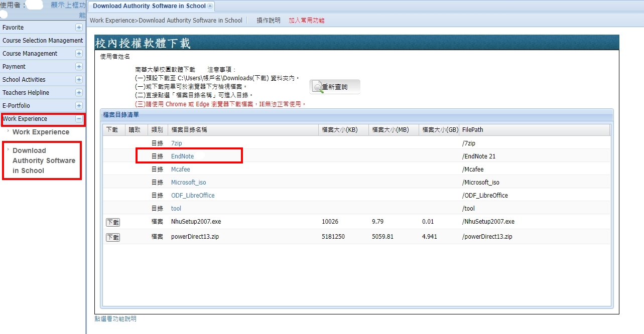Select the /ODF_LibreOffice file path
Image resolution: width=644 pixels, height=334 pixels.
(x=485, y=196)
